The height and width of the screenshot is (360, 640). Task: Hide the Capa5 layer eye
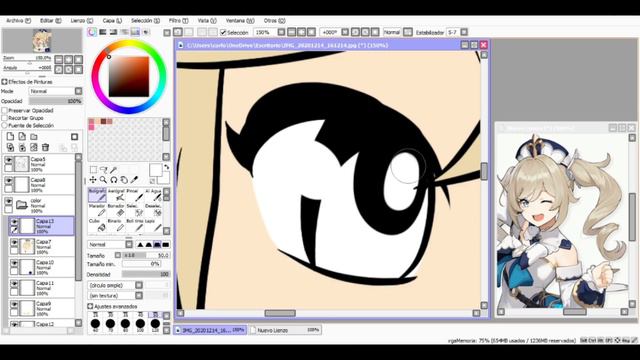8,160
